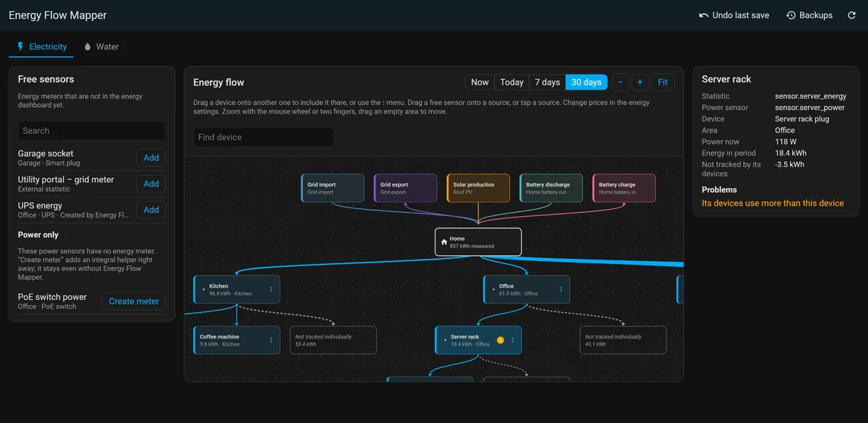Viewport: 868px width, 423px height.
Task: Add the Garage socket sensor
Action: coord(151,158)
